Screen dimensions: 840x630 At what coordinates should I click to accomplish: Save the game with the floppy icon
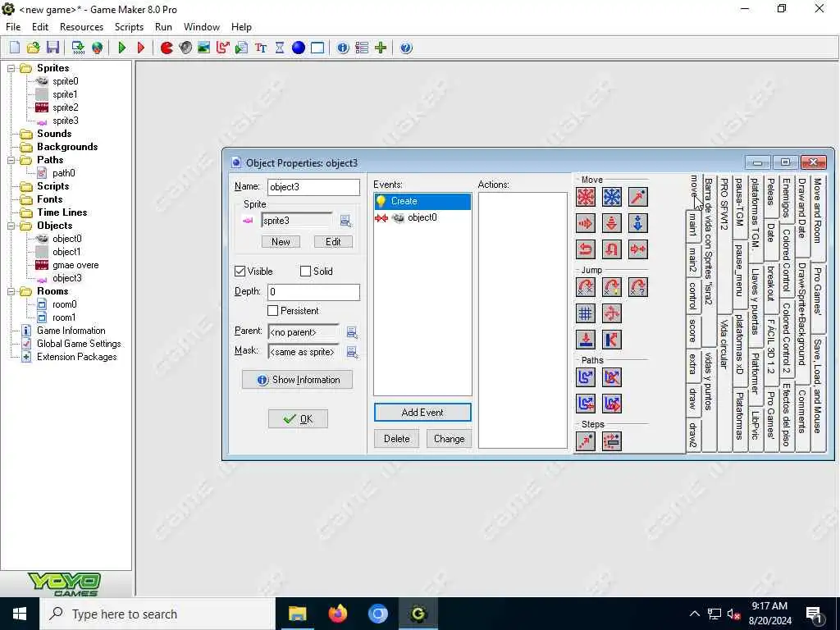point(52,48)
